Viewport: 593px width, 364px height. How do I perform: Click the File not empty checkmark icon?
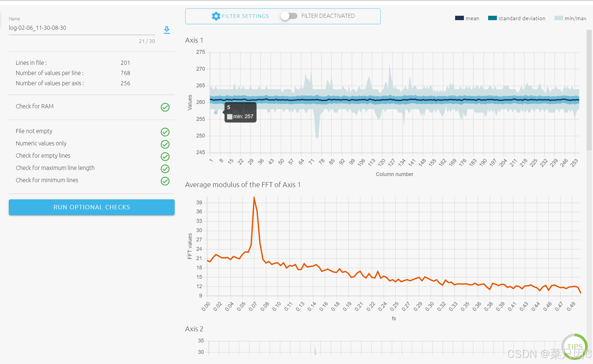(165, 132)
